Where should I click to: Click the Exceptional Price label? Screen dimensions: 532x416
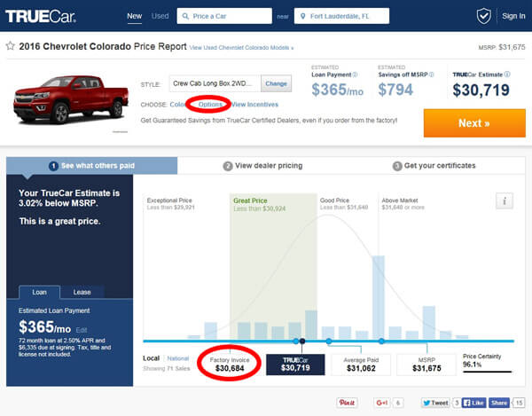pyautogui.click(x=169, y=200)
